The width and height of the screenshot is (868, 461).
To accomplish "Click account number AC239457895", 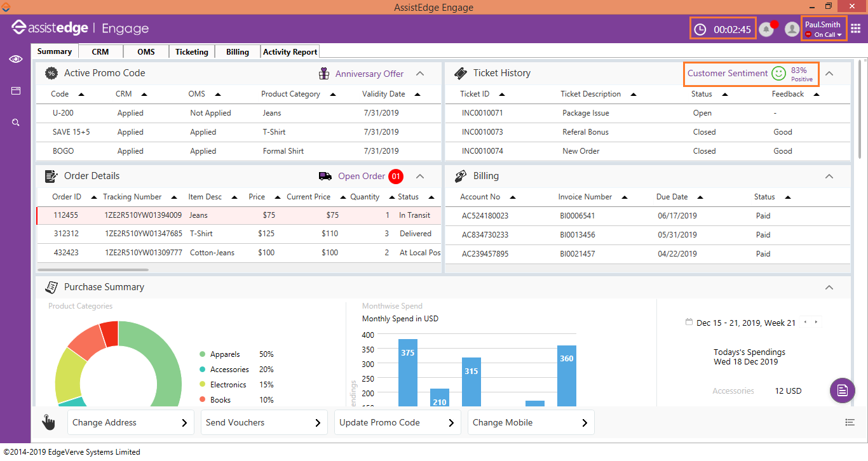I will 485,254.
